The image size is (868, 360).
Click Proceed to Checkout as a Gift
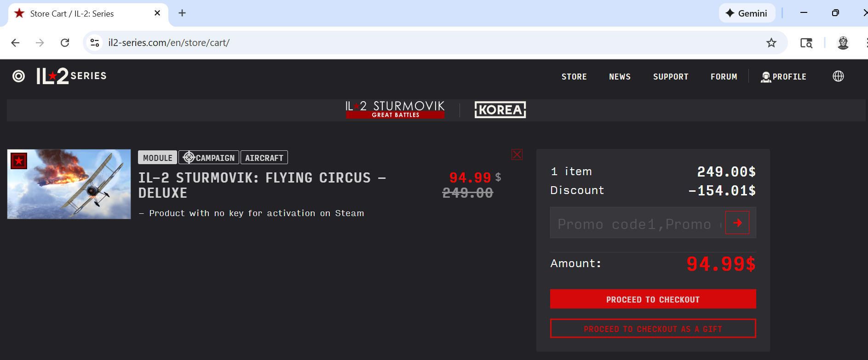[x=653, y=329]
